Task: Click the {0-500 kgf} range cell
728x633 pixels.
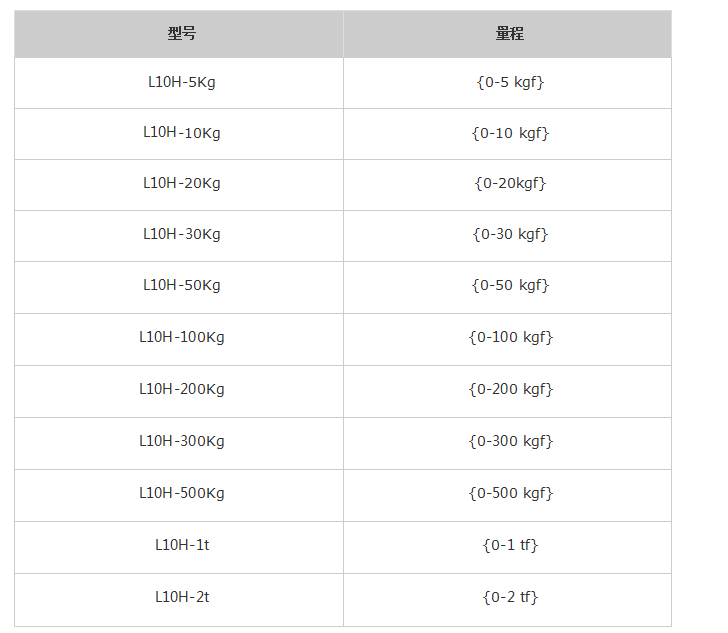Action: coord(510,493)
